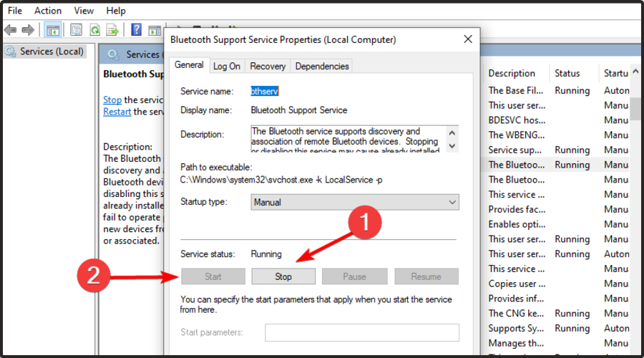Screen dimensions: 644x358
Task: Click the Resume button
Action: tap(426, 276)
